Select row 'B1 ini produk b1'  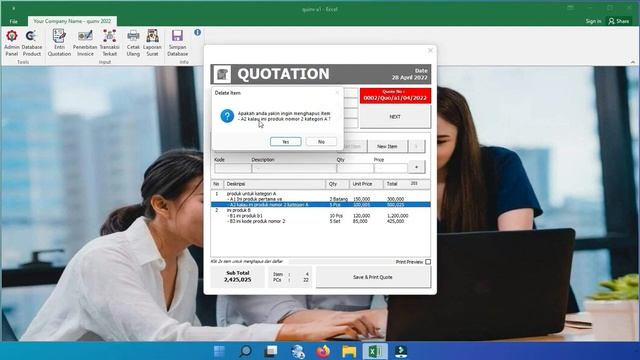[x=320, y=216]
